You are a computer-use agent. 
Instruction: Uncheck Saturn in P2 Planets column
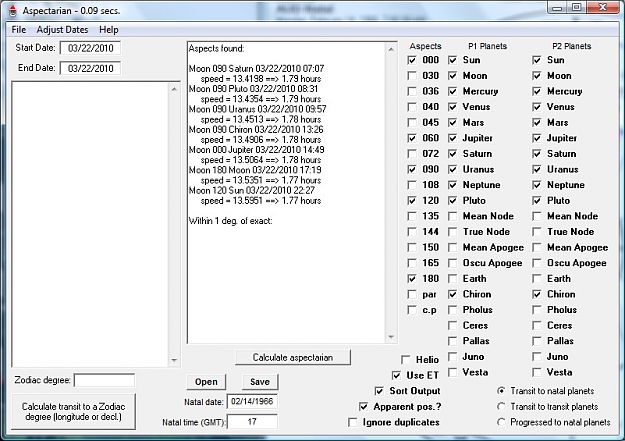pos(537,154)
